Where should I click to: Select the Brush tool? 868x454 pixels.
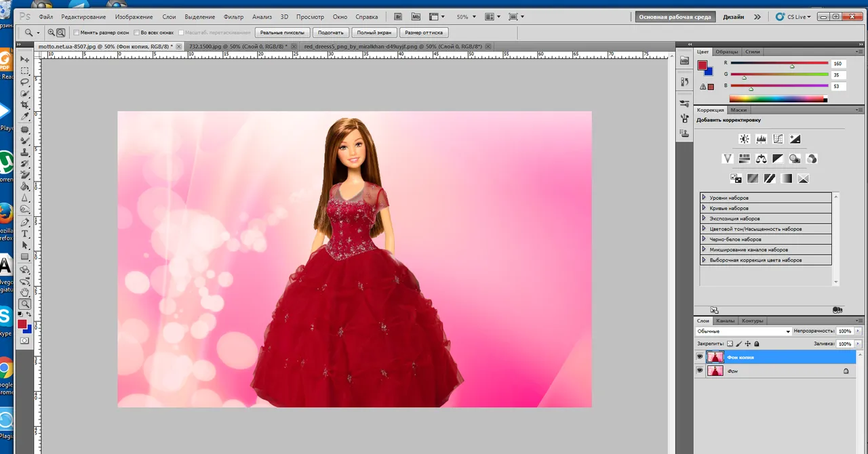25,140
